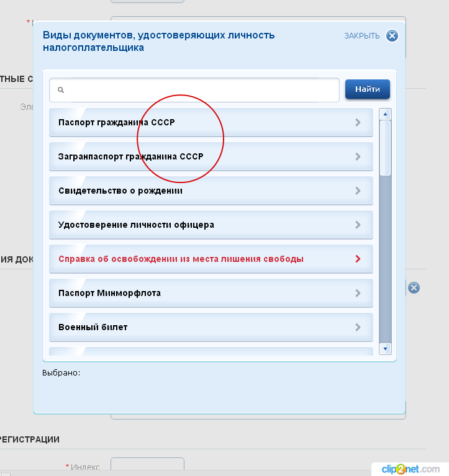Click chevron arrow on Удостоверение личности офицера row
449x476 pixels.
358,225
